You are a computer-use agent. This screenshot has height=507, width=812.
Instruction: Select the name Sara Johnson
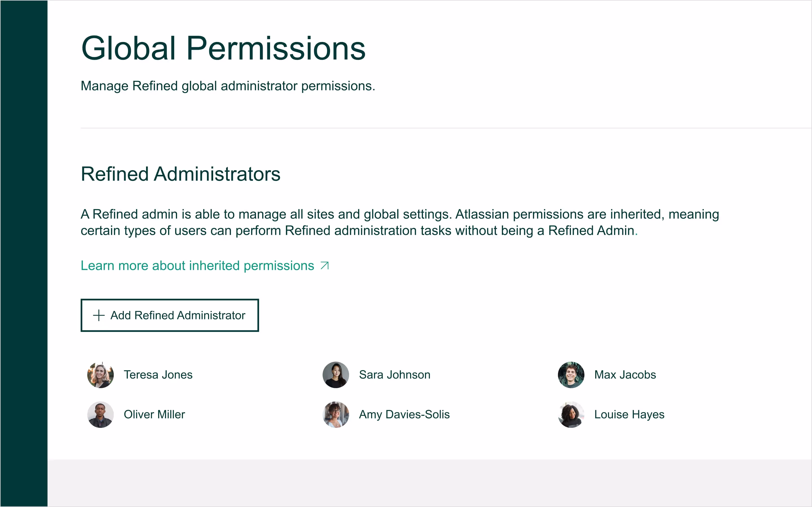tap(395, 375)
